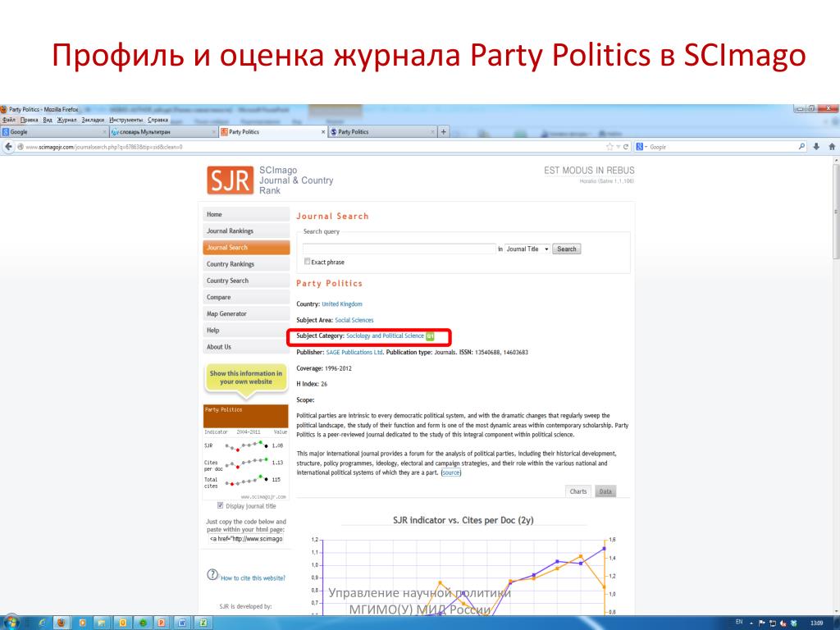Open About Us in the sidebar

coord(246,347)
